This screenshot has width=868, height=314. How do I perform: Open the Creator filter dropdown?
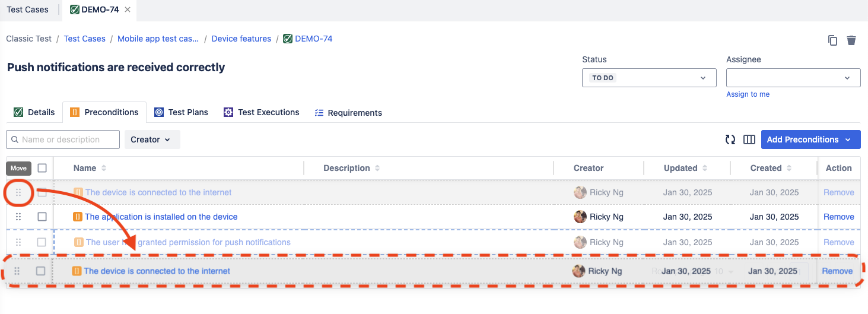(152, 139)
